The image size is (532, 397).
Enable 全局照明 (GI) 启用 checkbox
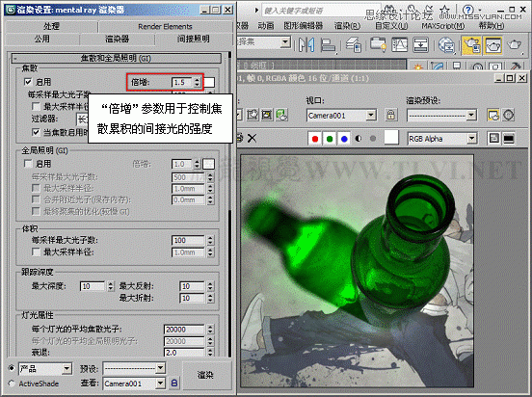pyautogui.click(x=28, y=164)
